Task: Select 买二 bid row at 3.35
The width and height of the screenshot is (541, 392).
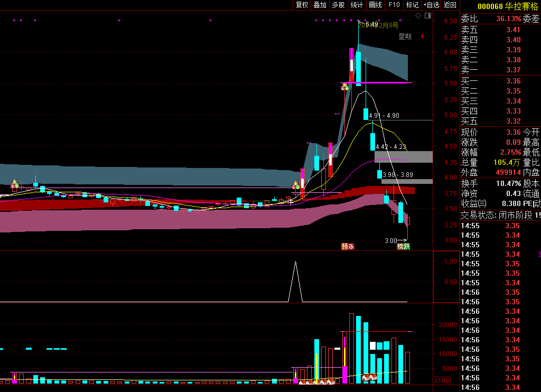Action: pyautogui.click(x=500, y=91)
